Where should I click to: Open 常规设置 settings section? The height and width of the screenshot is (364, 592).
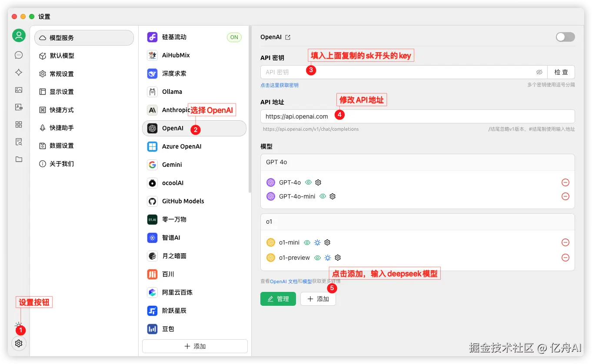(84, 74)
